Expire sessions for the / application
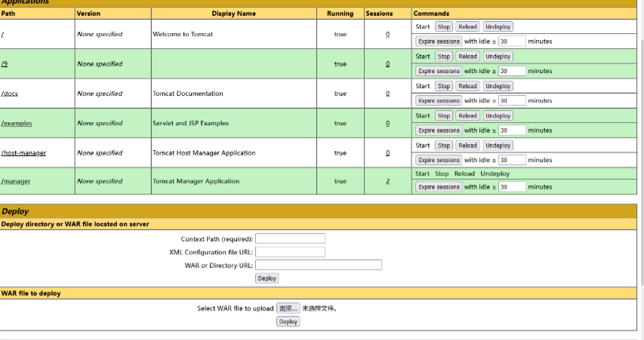 [x=439, y=41]
